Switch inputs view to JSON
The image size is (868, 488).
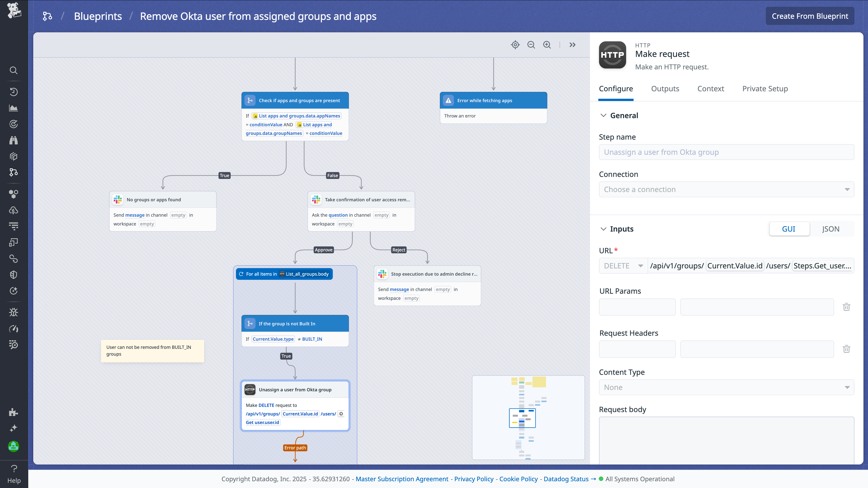point(831,229)
